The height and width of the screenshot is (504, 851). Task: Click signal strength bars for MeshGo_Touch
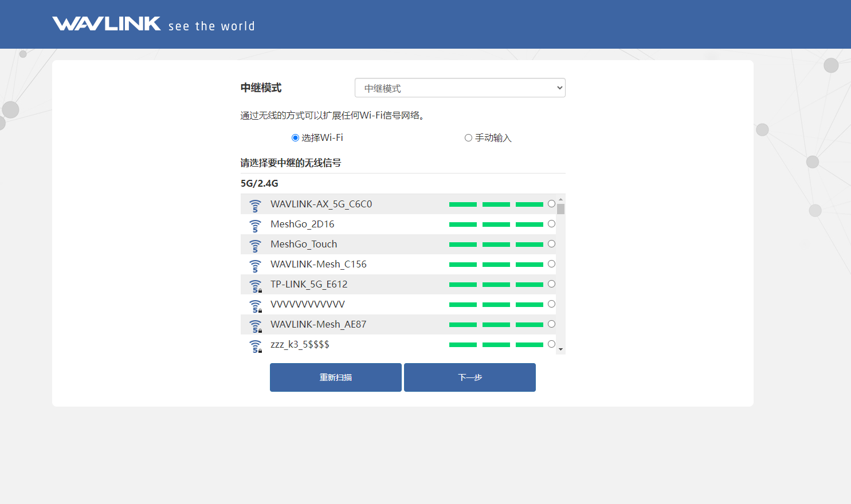(x=496, y=245)
